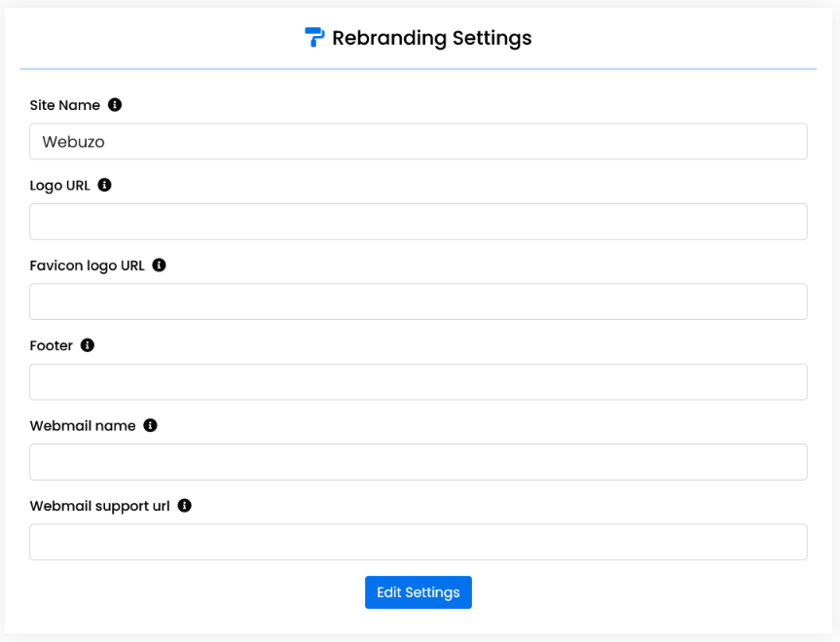Click inside the Site Name field showing Webuzo
The width and height of the screenshot is (840, 642).
pos(418,141)
